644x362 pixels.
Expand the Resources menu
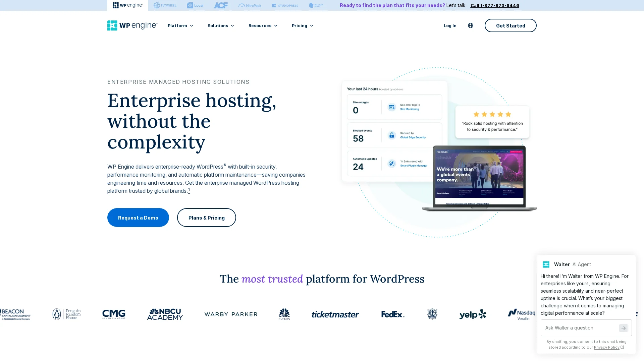point(263,25)
